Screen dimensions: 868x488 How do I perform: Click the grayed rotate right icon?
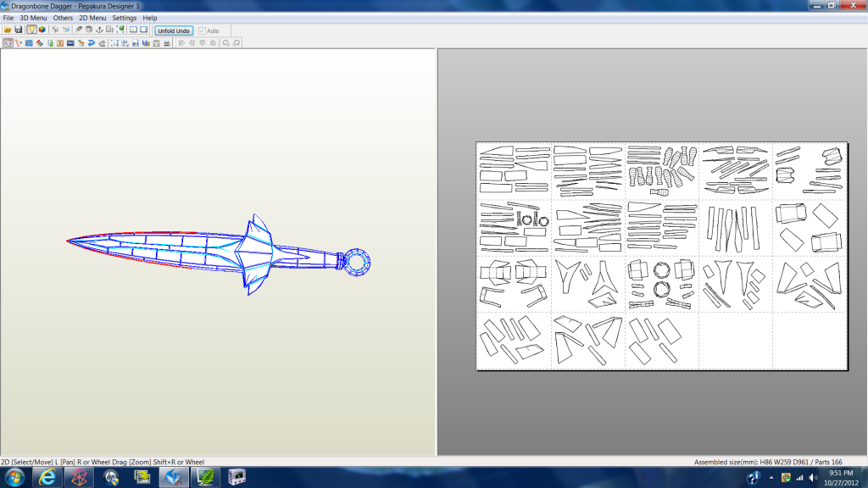coord(236,43)
